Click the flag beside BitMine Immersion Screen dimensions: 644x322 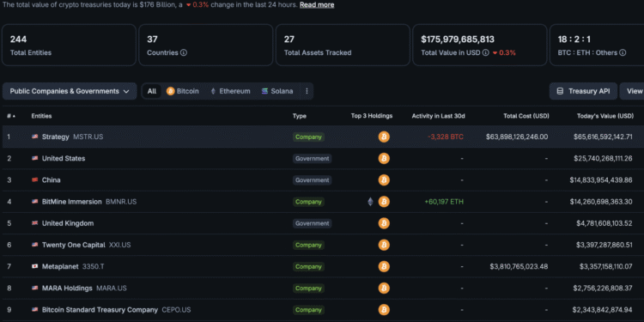coord(35,202)
